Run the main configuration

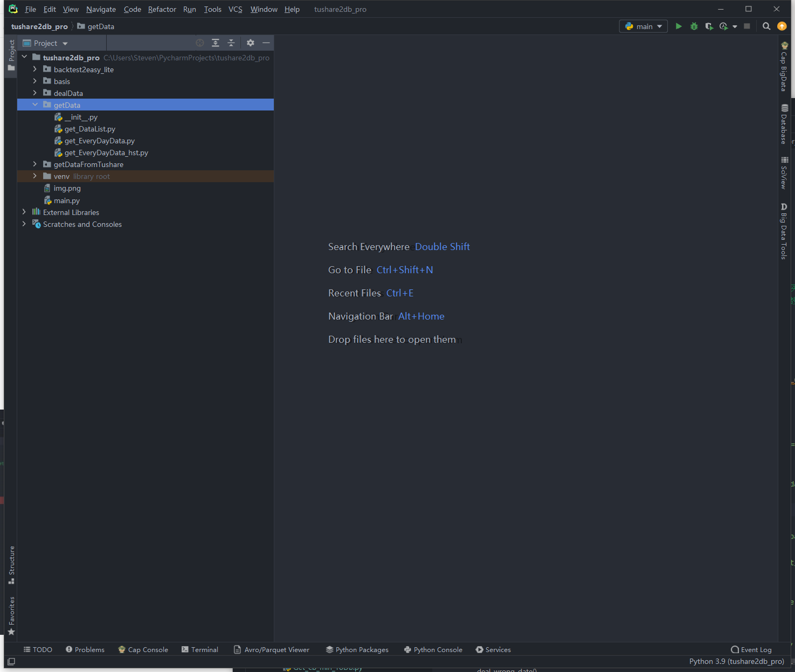[x=679, y=26]
